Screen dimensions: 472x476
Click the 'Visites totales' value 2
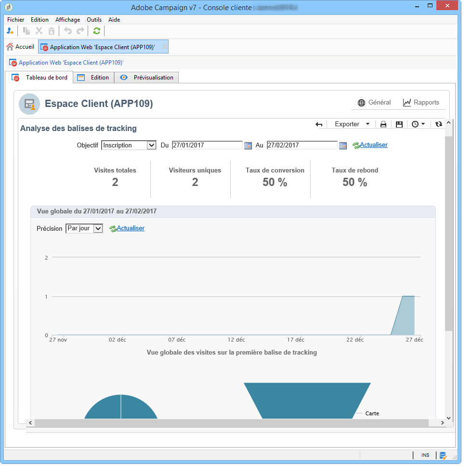tap(115, 183)
